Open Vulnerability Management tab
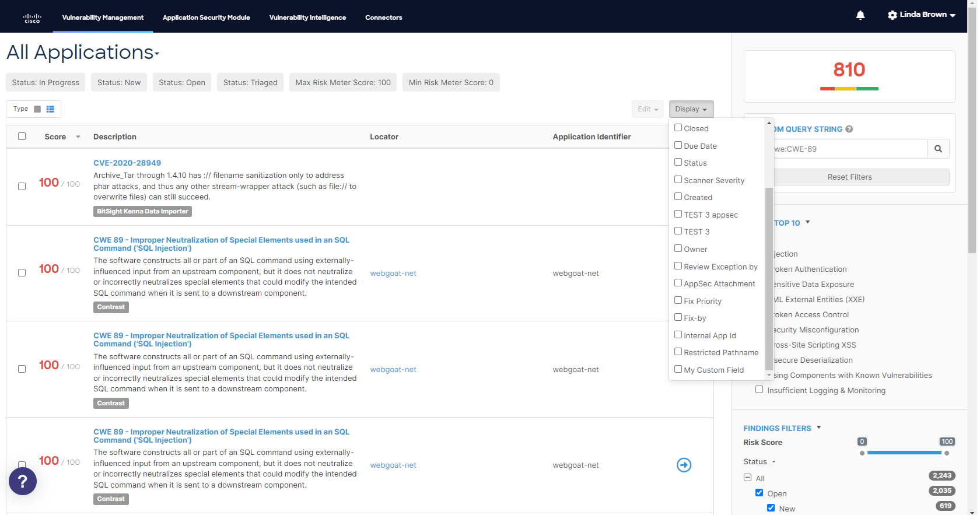The image size is (980, 515). click(103, 17)
